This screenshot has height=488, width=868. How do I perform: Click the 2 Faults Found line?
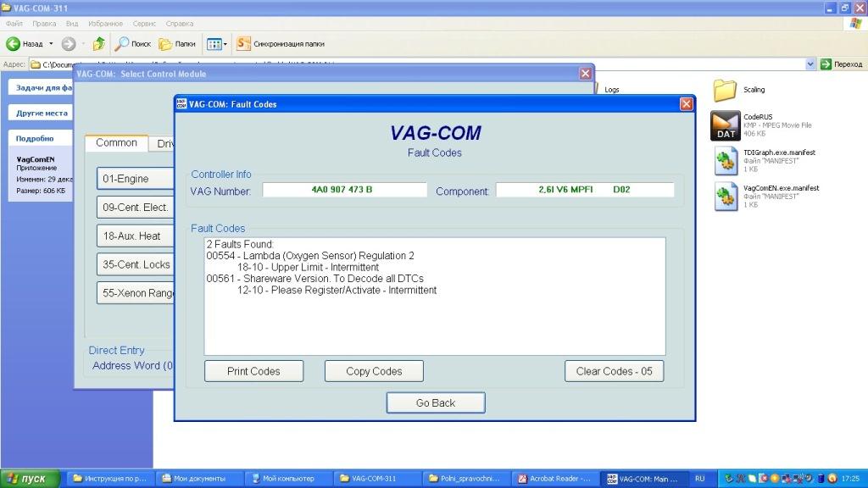240,244
